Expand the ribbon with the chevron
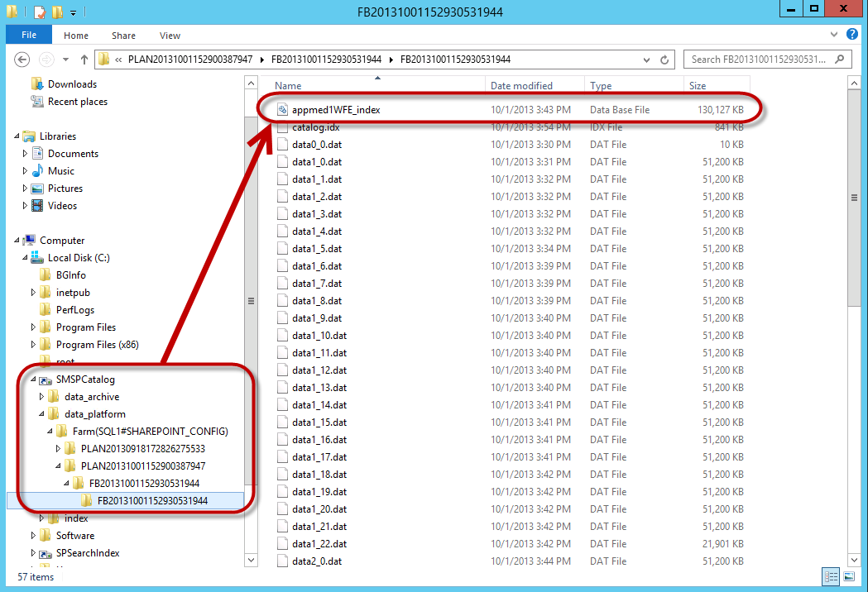Screen dimensions: 868x592 [x=833, y=35]
